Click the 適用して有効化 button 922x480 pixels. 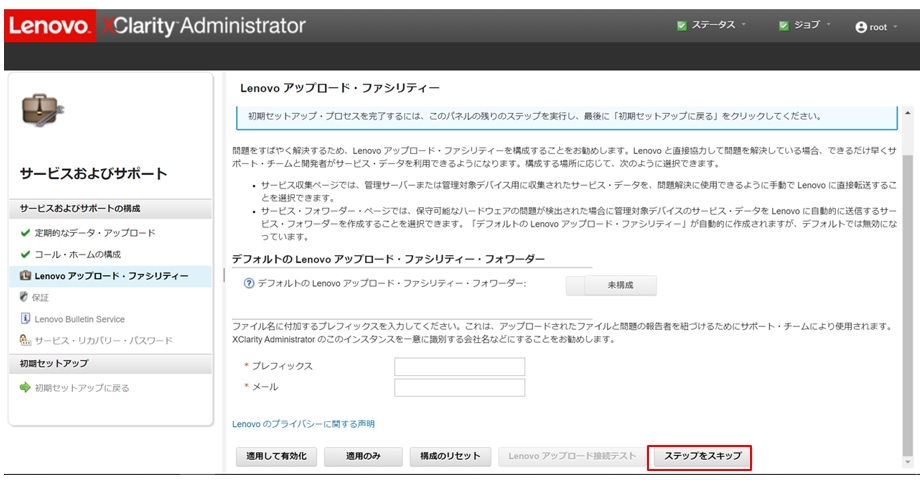276,456
